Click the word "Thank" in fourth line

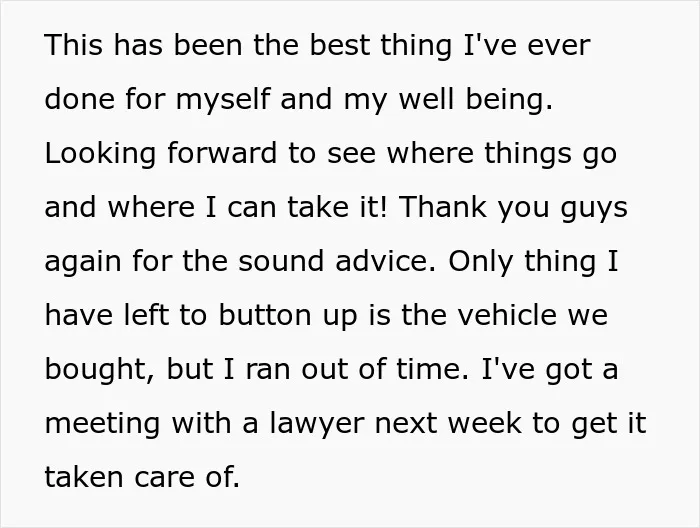pos(442,208)
